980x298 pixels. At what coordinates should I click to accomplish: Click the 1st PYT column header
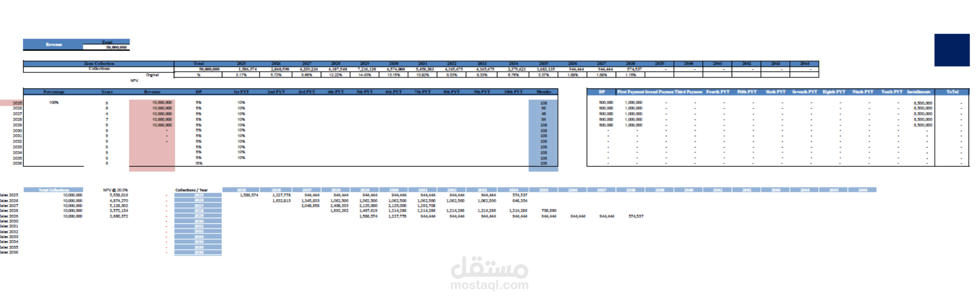(242, 92)
